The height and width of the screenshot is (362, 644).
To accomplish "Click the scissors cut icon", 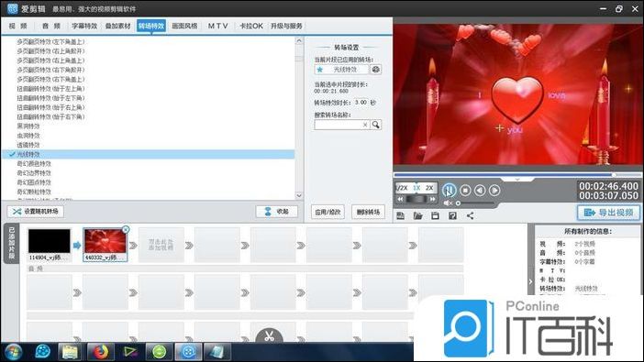I will [269, 336].
